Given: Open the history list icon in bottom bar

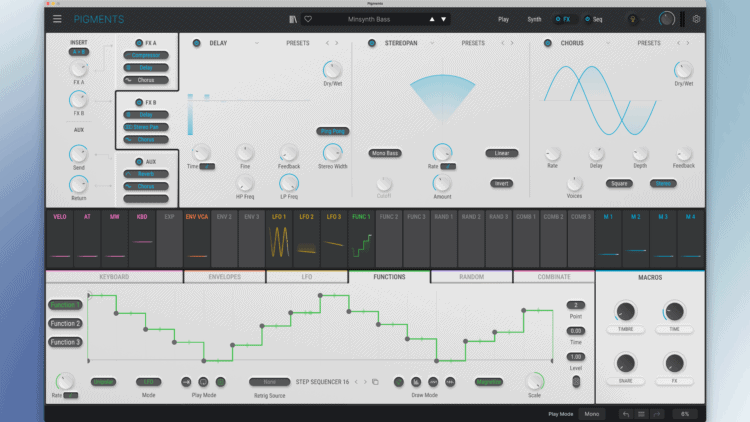Looking at the screenshot, I should pos(642,413).
